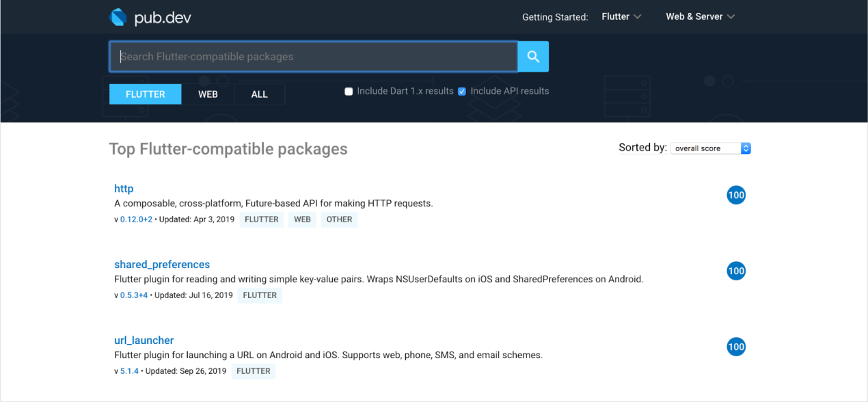Click the magnifying glass search button

tap(533, 57)
